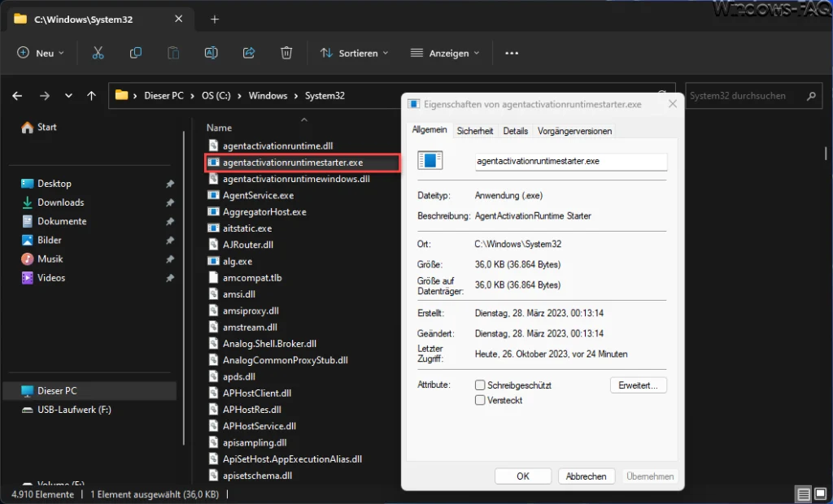
Task: Expand chevron after Windows in address bar
Action: [296, 96]
